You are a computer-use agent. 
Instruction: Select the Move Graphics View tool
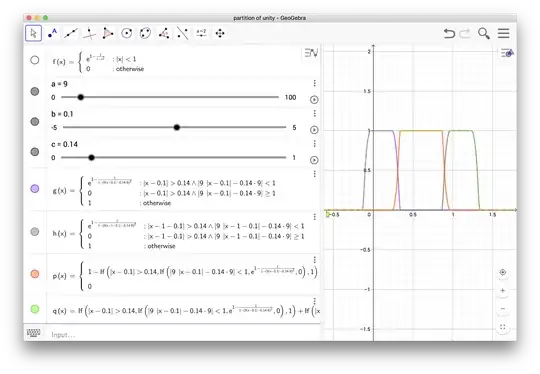coord(220,33)
